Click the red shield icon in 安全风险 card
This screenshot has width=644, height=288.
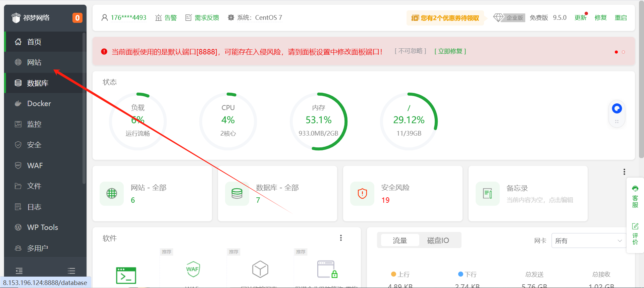[362, 193]
